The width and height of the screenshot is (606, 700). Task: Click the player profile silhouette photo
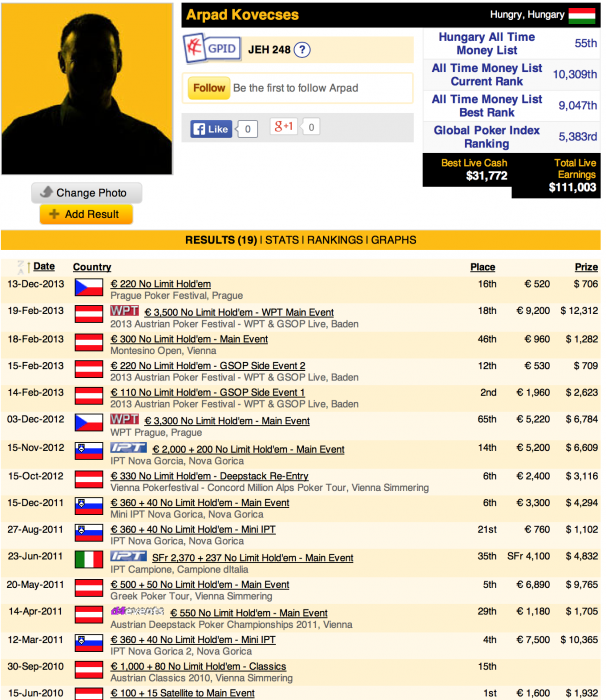click(87, 88)
